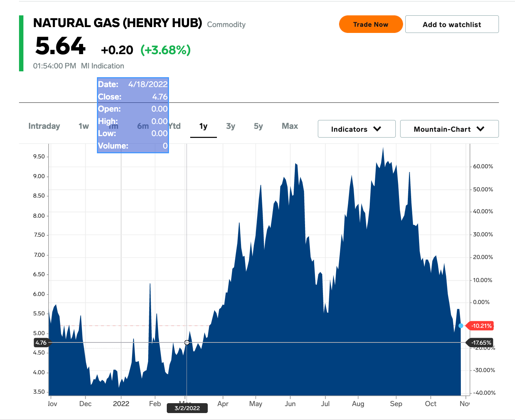Choose the 6m time range
The width and height of the screenshot is (515, 420).
coord(143,126)
